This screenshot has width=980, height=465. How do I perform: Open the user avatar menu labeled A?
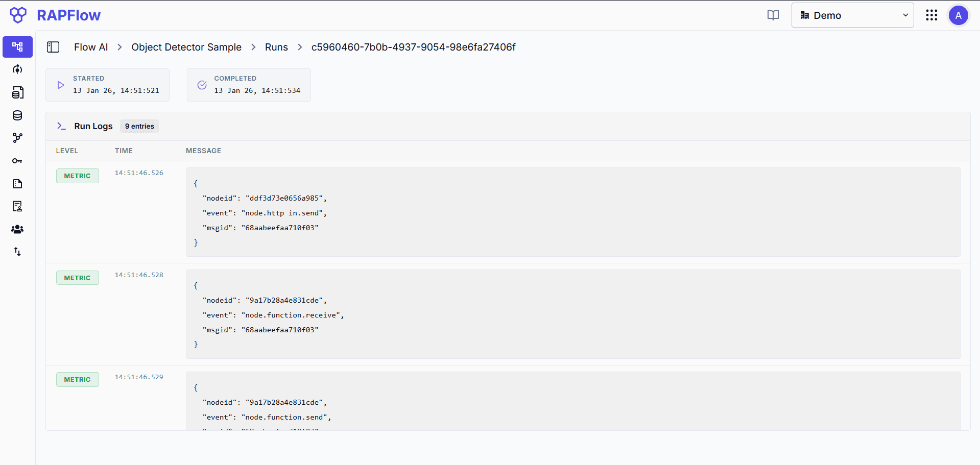958,15
